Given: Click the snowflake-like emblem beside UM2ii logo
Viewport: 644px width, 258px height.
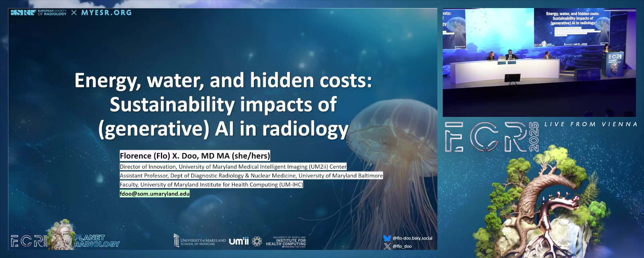Looking at the screenshot, I should (x=257, y=241).
